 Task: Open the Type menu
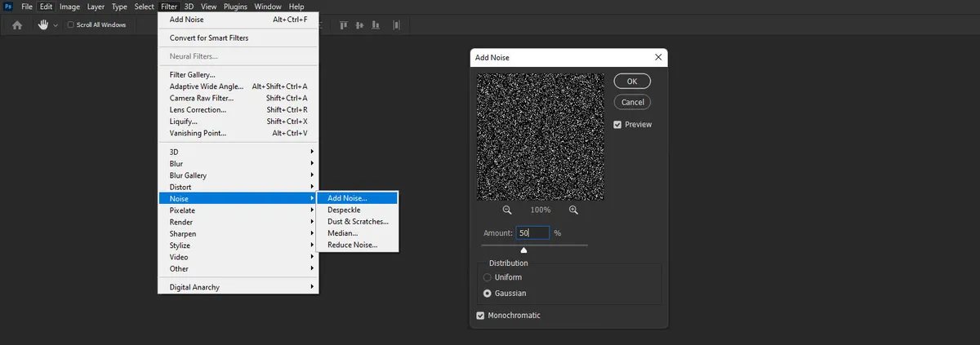pos(120,7)
